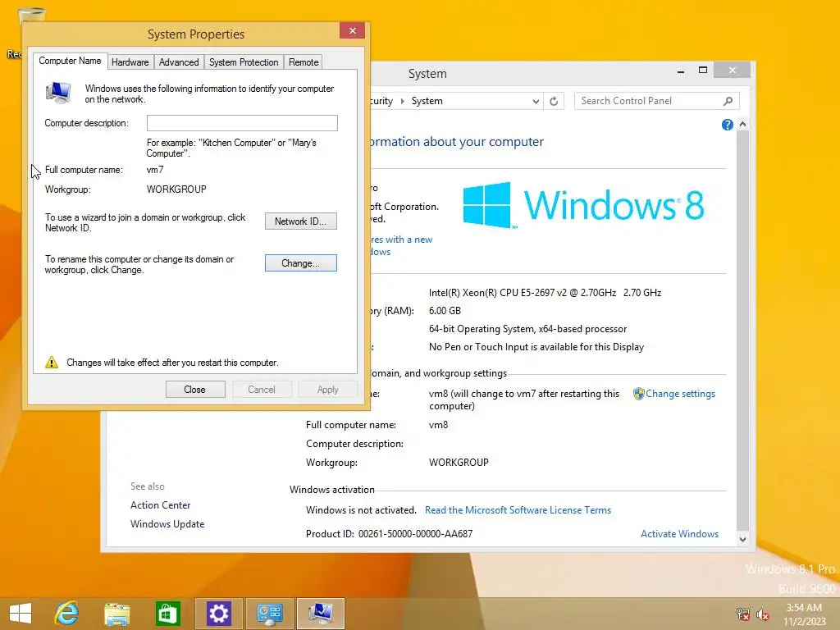Click the computer icon in System Properties
840x630 pixels.
(58, 94)
